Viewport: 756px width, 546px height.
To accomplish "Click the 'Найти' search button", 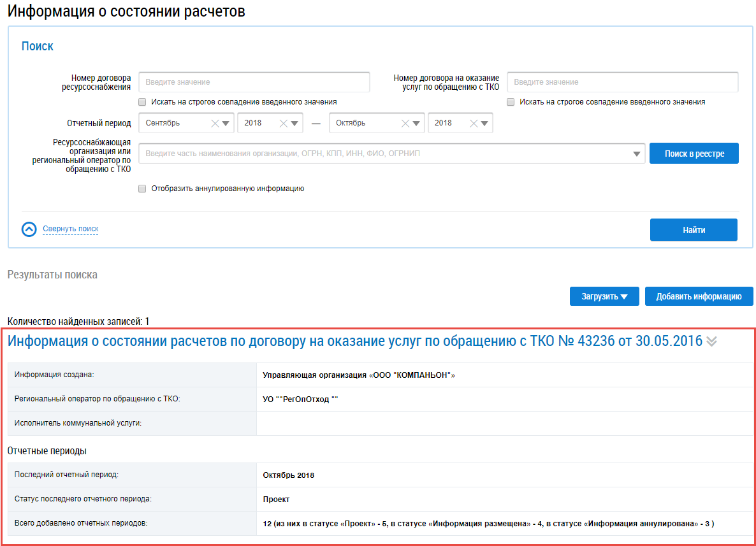I will click(694, 230).
